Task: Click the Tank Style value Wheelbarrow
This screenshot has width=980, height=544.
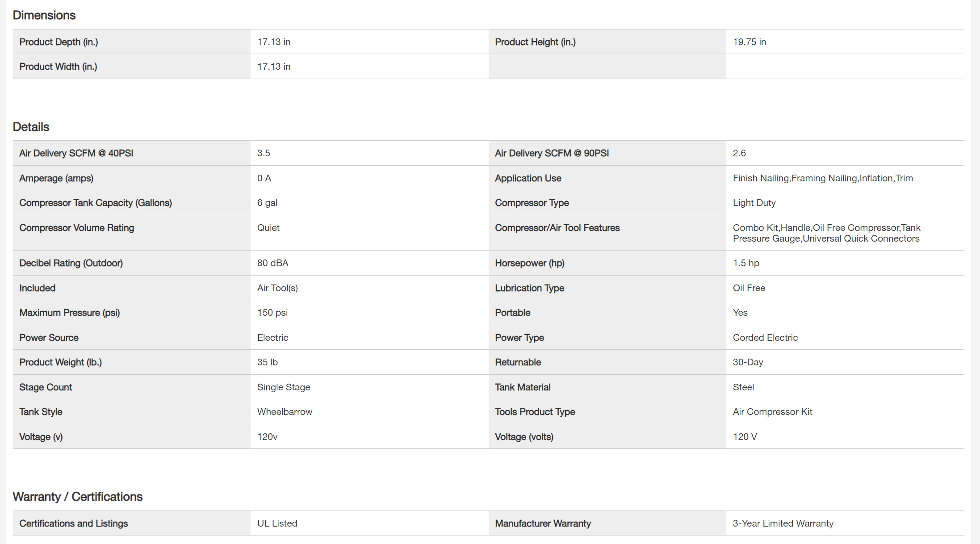Action: [285, 412]
